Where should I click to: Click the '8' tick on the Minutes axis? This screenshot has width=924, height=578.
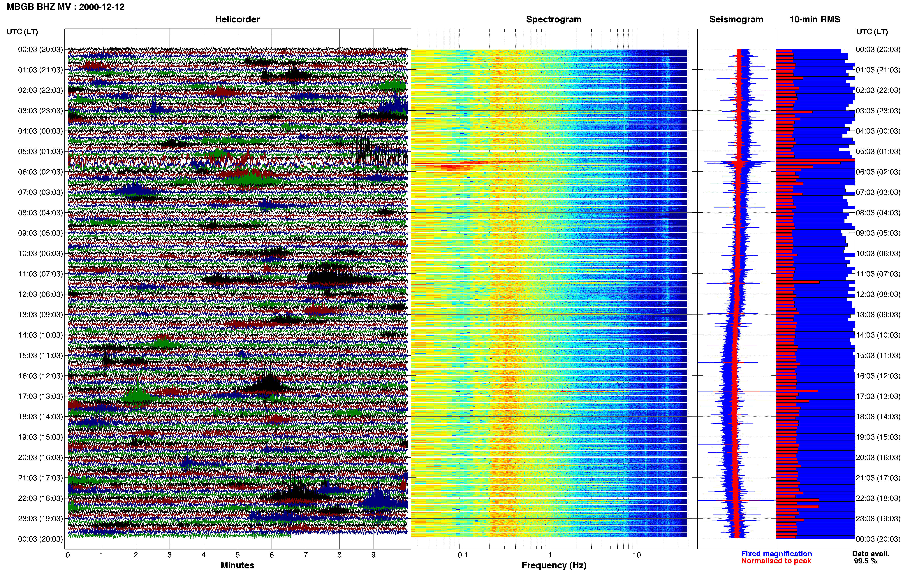[340, 555]
